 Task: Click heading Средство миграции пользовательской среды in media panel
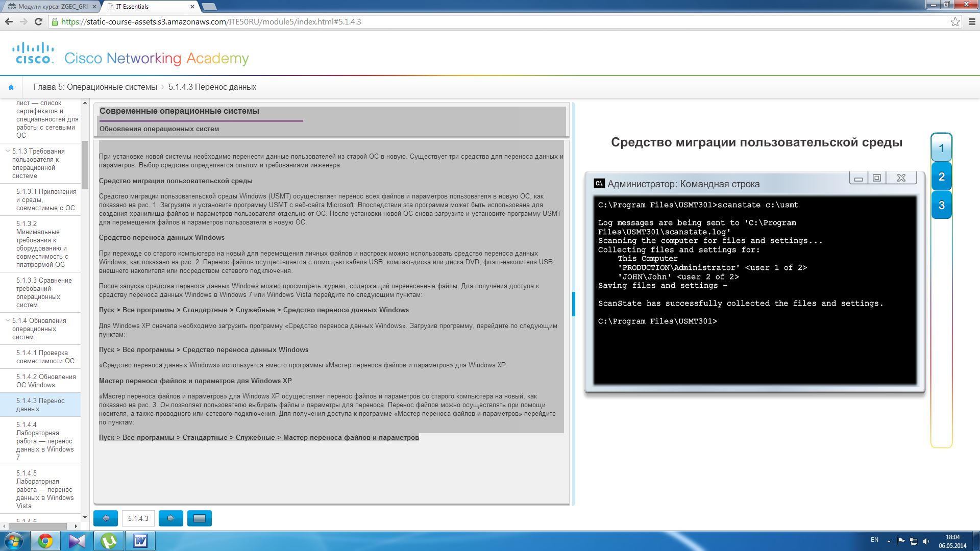coord(756,142)
